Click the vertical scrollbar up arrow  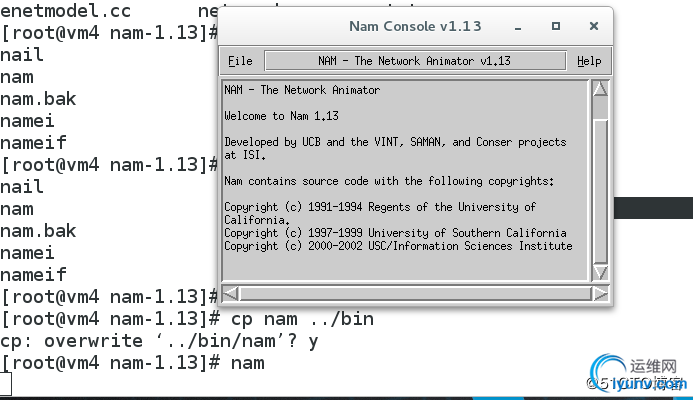pyautogui.click(x=600, y=89)
